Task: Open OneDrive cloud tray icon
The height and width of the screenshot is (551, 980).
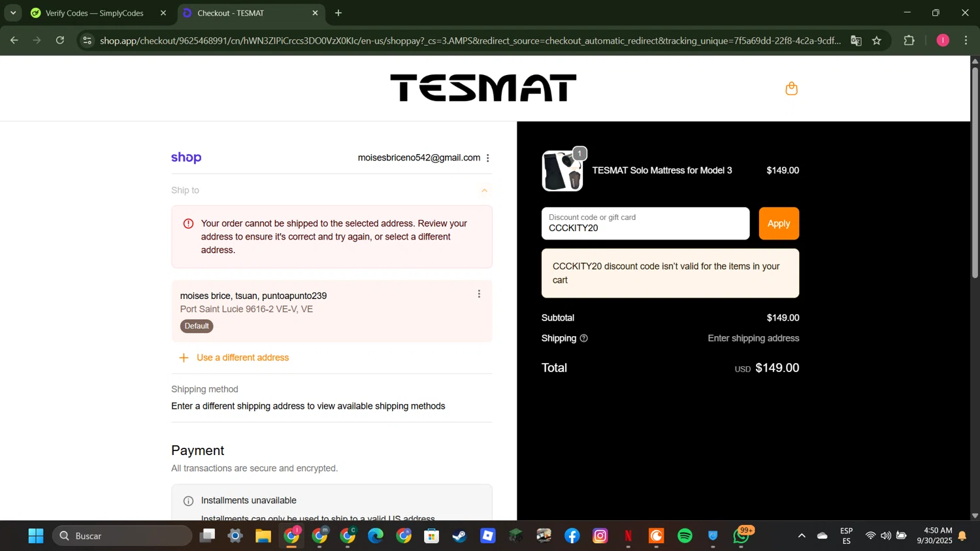Action: point(823,536)
